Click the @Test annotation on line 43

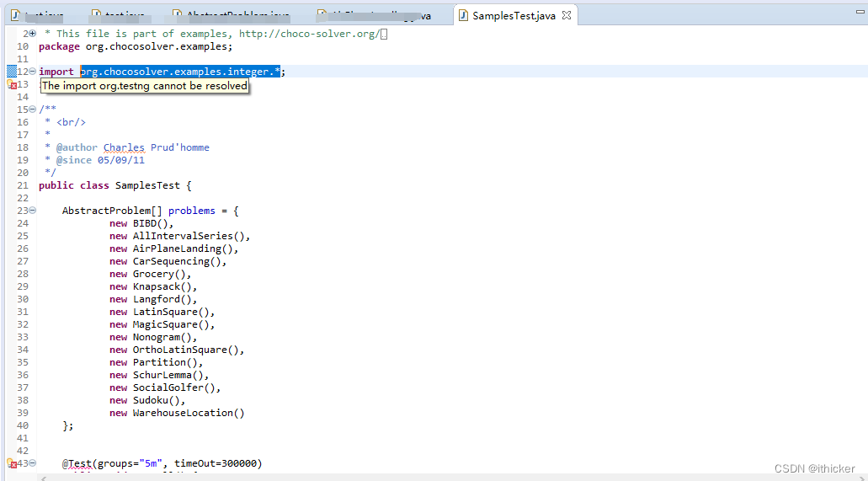click(x=77, y=463)
